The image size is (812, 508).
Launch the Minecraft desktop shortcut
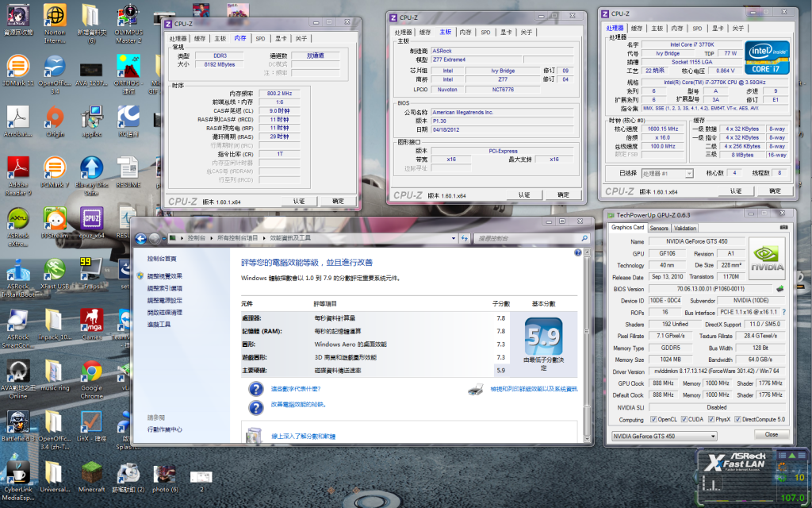click(91, 476)
